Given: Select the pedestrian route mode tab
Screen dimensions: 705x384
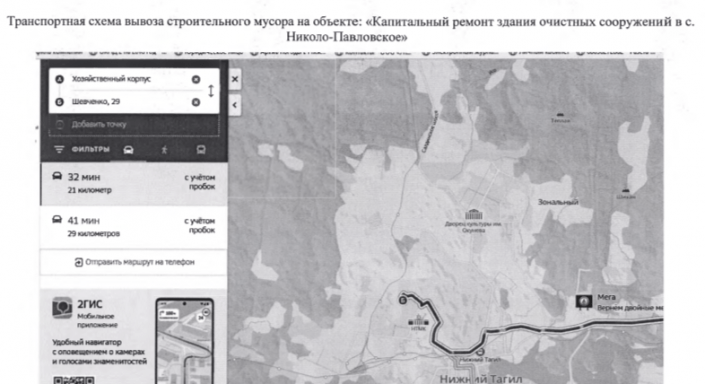Looking at the screenshot, I should tap(164, 150).
